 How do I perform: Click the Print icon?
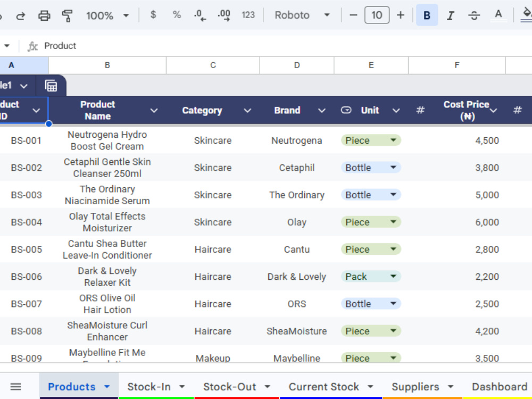pos(44,15)
